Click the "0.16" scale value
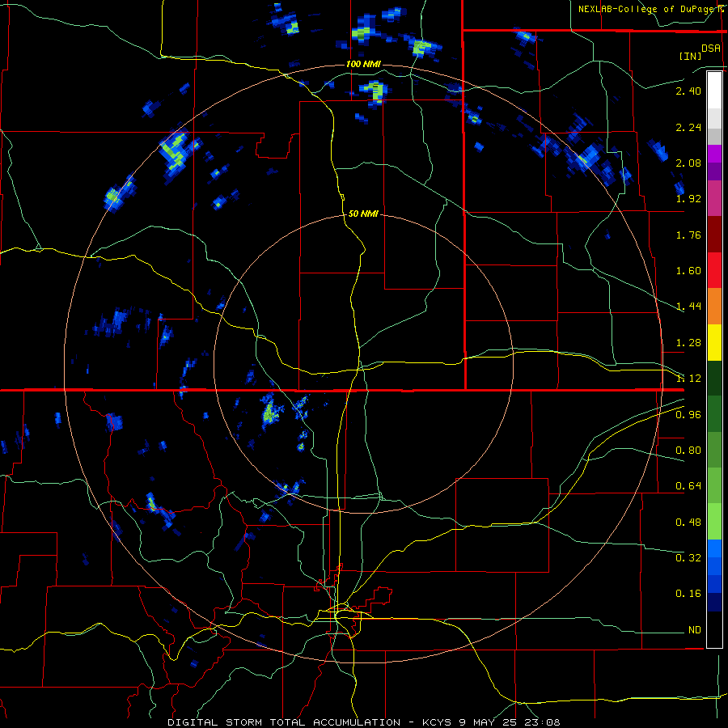Screen dimensions: 728x728 coord(688,594)
